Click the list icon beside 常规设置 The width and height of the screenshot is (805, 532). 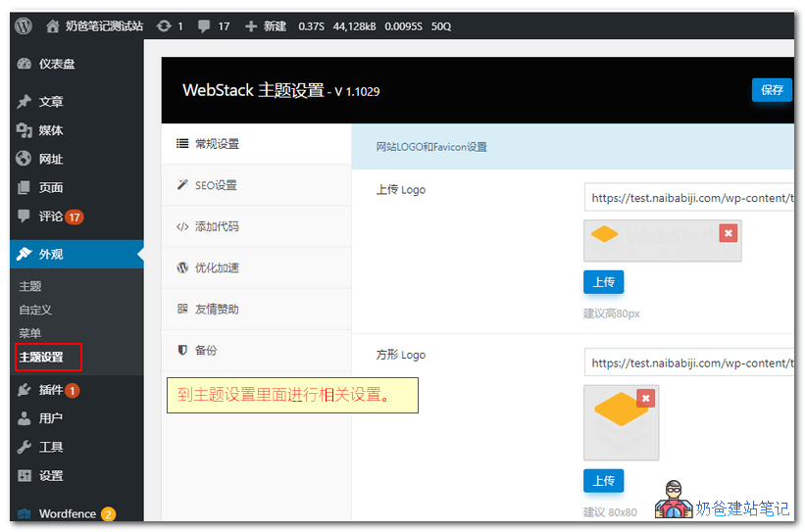click(x=182, y=144)
